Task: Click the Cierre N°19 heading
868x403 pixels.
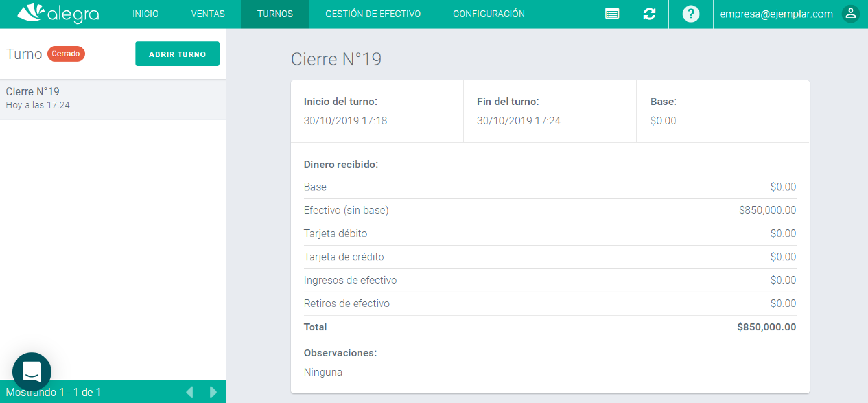Action: 336,59
